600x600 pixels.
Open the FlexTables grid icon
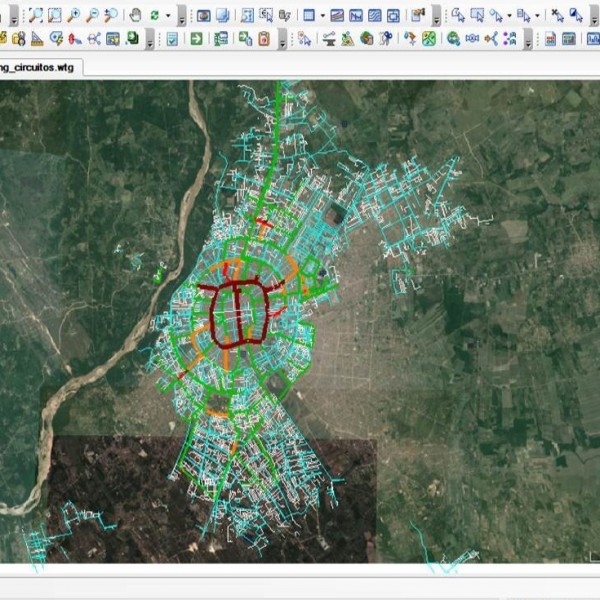click(309, 16)
